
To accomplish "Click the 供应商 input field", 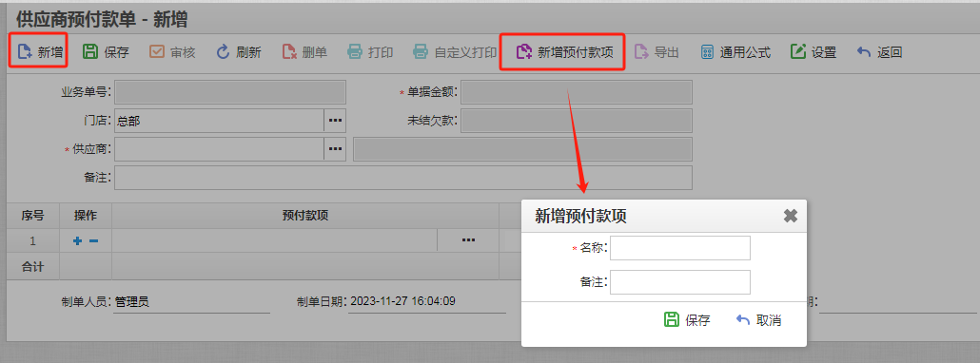I will [x=219, y=149].
